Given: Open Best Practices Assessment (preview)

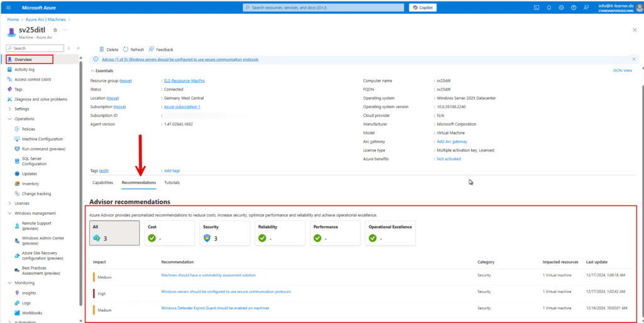Looking at the screenshot, I should (41, 270).
